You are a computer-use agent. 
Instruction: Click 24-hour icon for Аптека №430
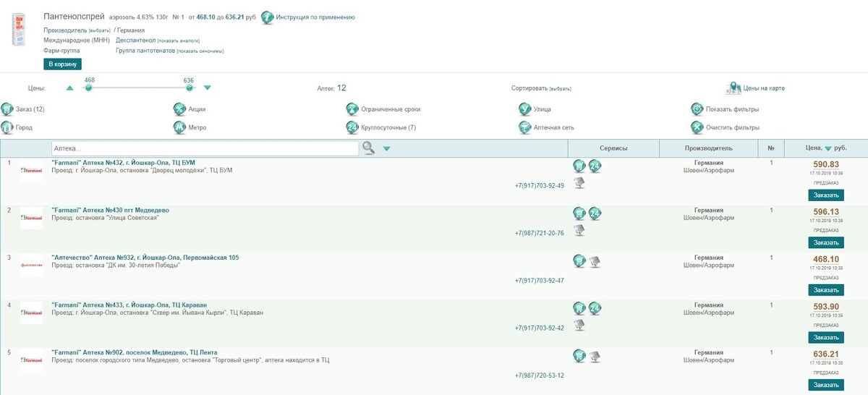tap(595, 213)
